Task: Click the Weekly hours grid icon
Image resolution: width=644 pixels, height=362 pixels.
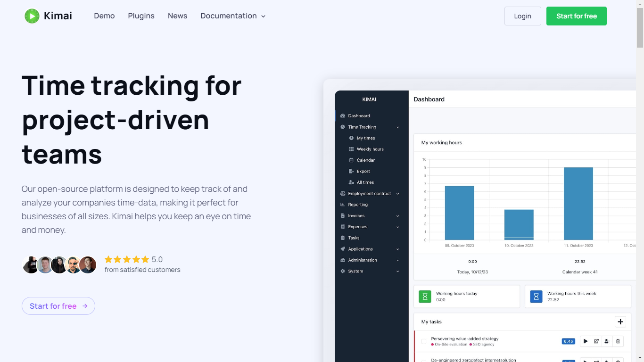Action: pyautogui.click(x=351, y=149)
